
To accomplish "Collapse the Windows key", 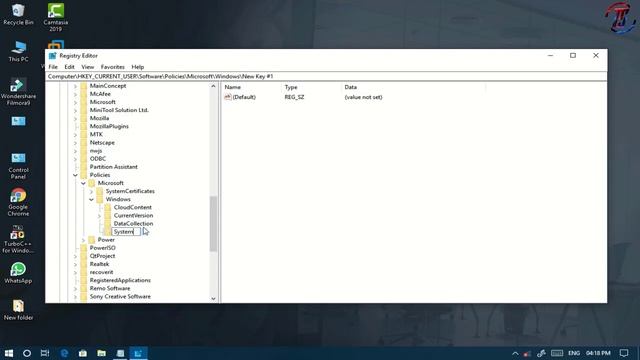I will pos(91,200).
